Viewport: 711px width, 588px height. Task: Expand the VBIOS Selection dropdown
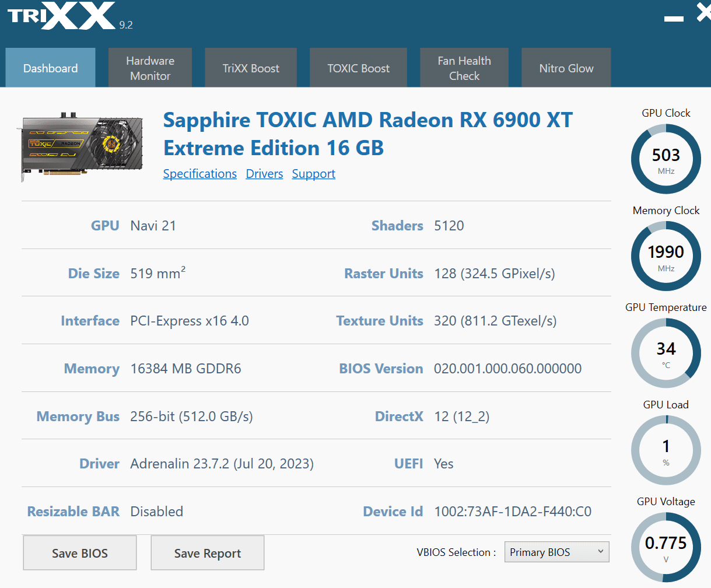(x=556, y=552)
